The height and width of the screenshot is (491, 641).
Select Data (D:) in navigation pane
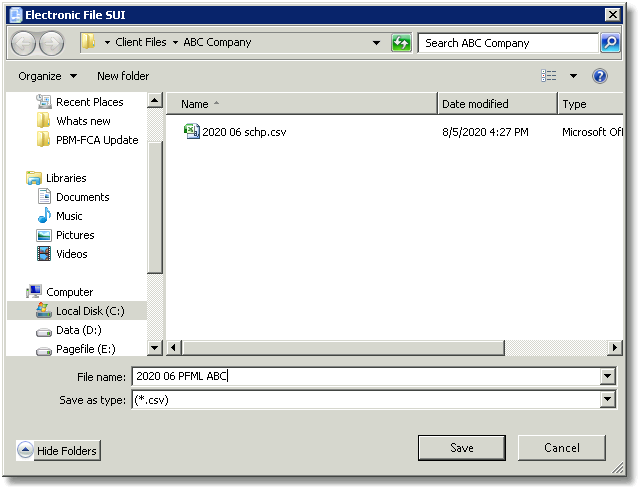(78, 330)
